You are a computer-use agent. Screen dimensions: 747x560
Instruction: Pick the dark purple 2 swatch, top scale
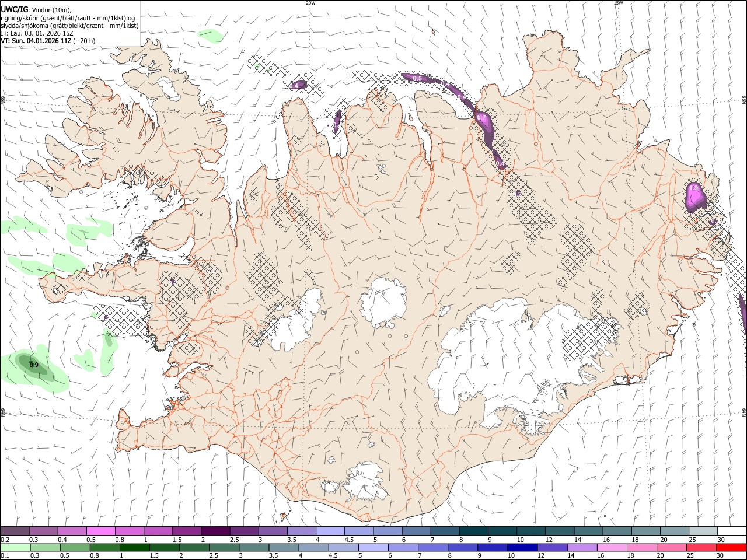(215, 531)
